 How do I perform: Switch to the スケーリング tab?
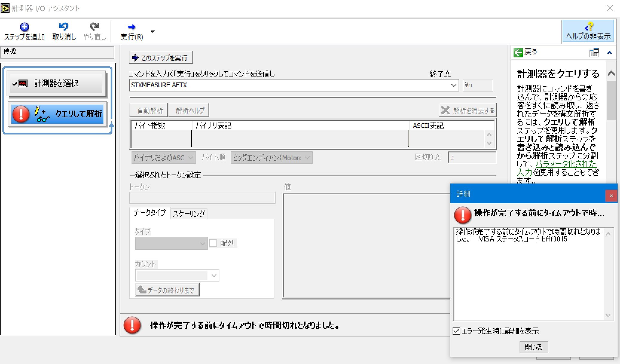[x=189, y=214]
